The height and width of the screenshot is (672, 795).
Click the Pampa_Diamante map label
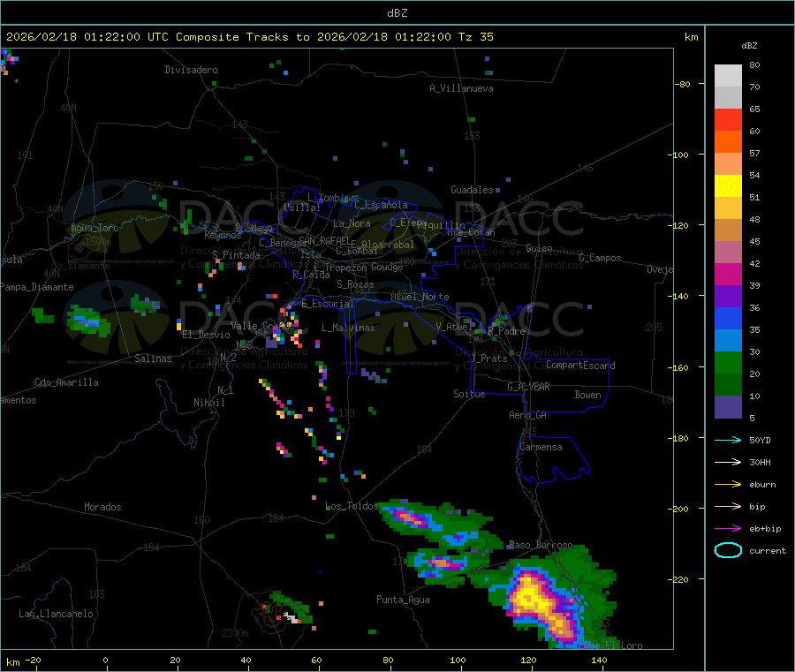(36, 287)
